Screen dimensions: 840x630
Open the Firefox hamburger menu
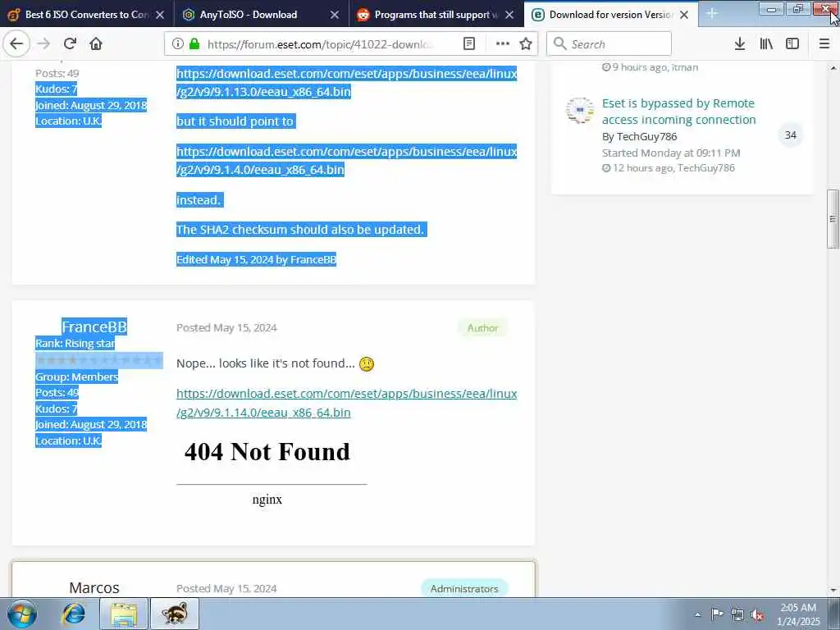pyautogui.click(x=824, y=44)
